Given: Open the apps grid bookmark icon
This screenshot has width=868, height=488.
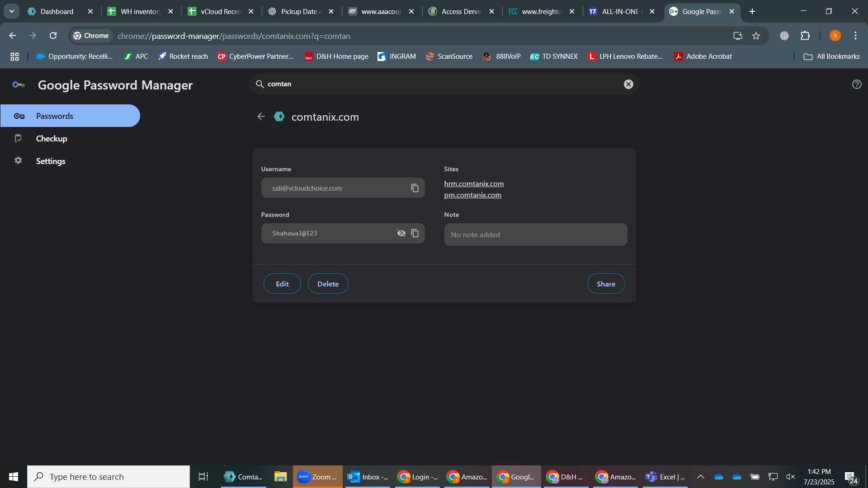Looking at the screenshot, I should [x=14, y=56].
